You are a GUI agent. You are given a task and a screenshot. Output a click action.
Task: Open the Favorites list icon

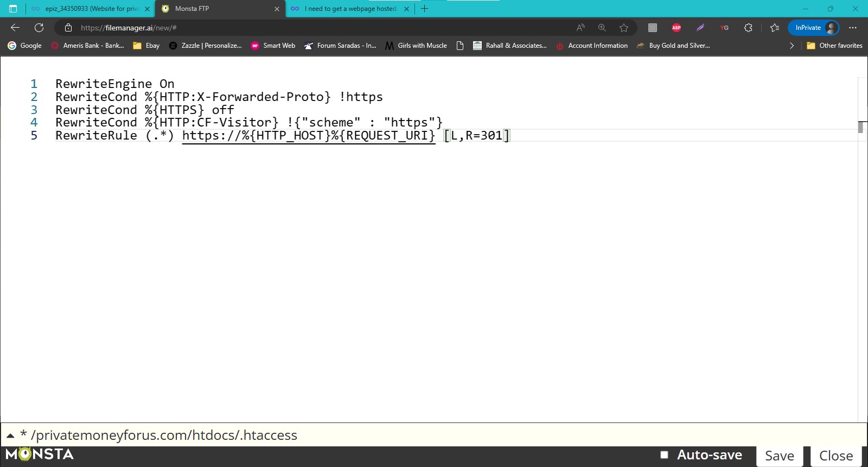775,28
